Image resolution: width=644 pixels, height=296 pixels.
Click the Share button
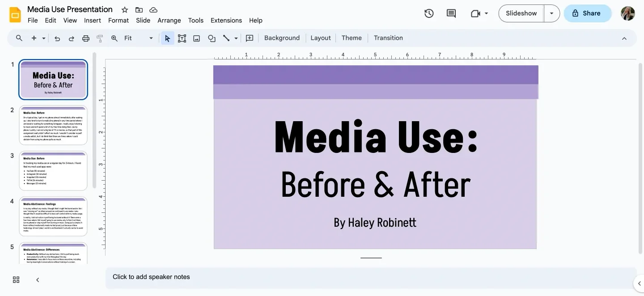click(588, 13)
